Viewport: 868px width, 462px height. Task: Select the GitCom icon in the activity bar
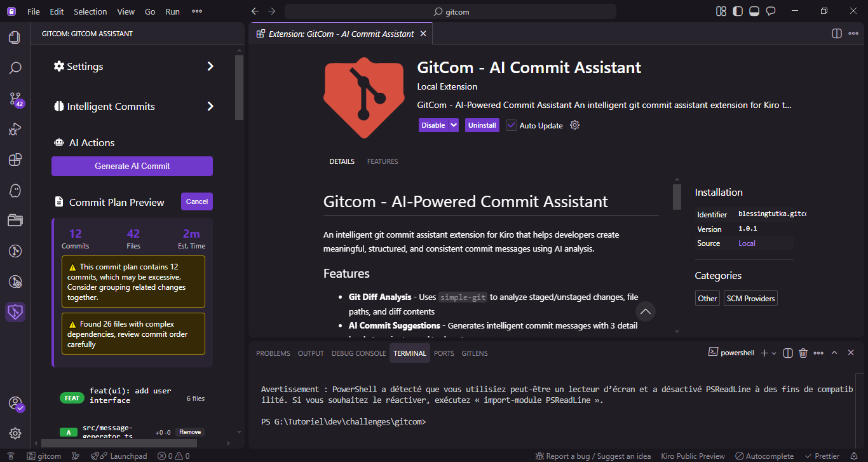(15, 312)
